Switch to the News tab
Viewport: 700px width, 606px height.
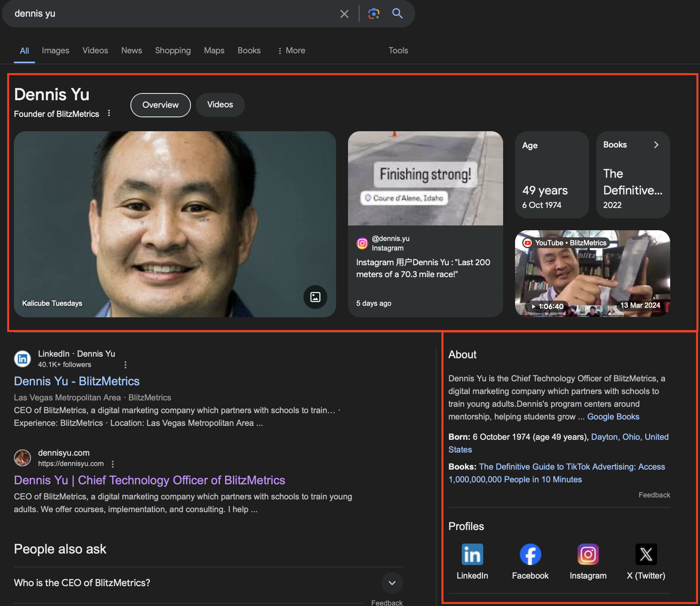pyautogui.click(x=131, y=50)
